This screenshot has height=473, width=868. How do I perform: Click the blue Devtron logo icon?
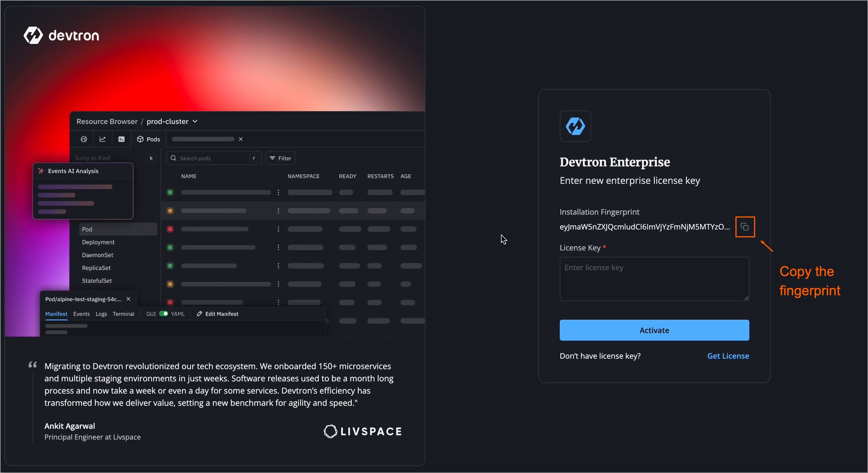tap(575, 127)
